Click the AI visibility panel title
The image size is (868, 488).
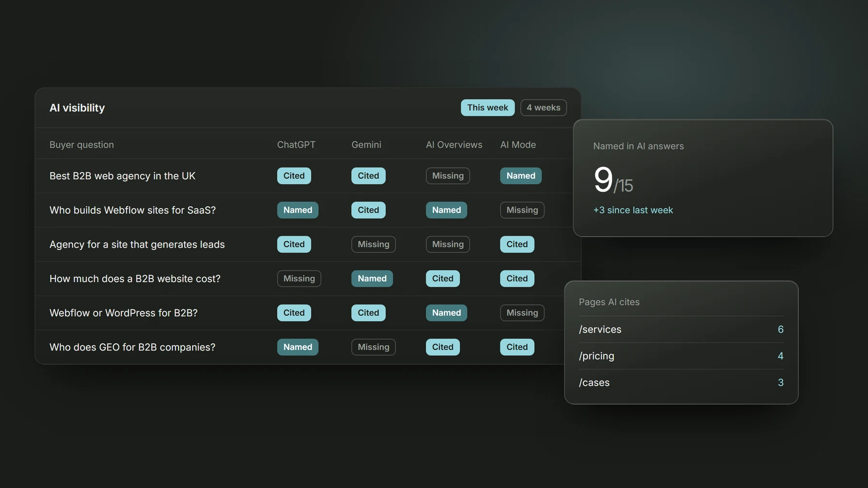(77, 108)
